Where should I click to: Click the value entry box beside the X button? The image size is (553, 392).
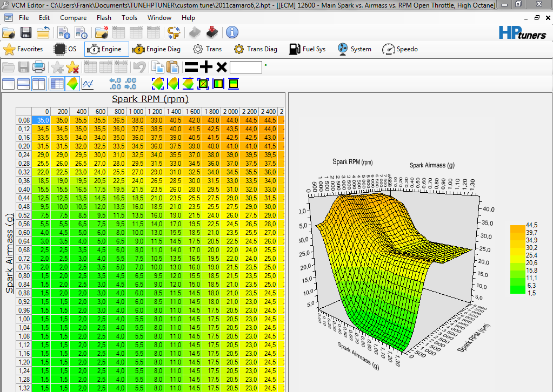(246, 67)
